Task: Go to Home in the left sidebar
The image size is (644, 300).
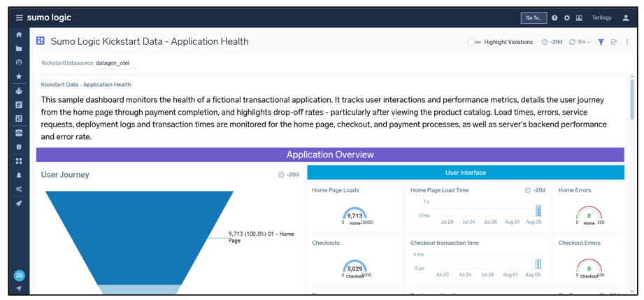Action: point(19,35)
